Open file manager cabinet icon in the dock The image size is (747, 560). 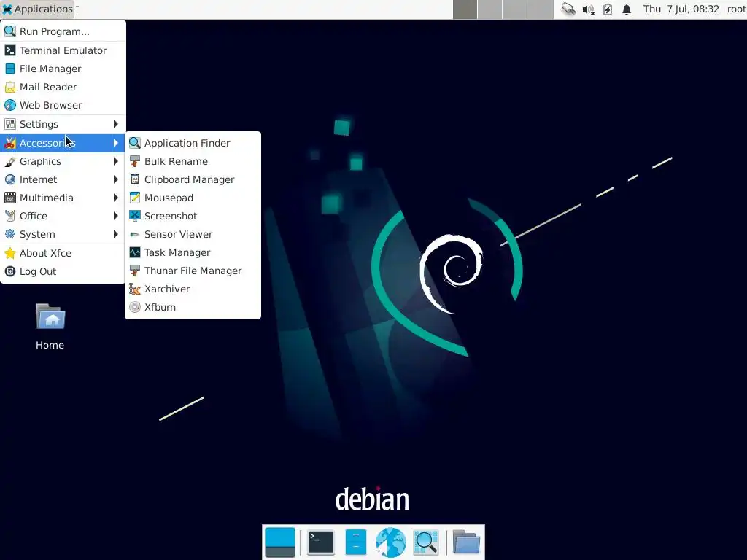[355, 542]
